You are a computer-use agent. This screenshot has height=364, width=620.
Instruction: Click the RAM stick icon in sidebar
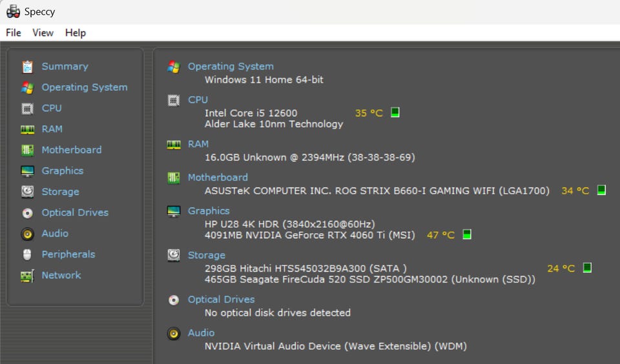tap(27, 129)
